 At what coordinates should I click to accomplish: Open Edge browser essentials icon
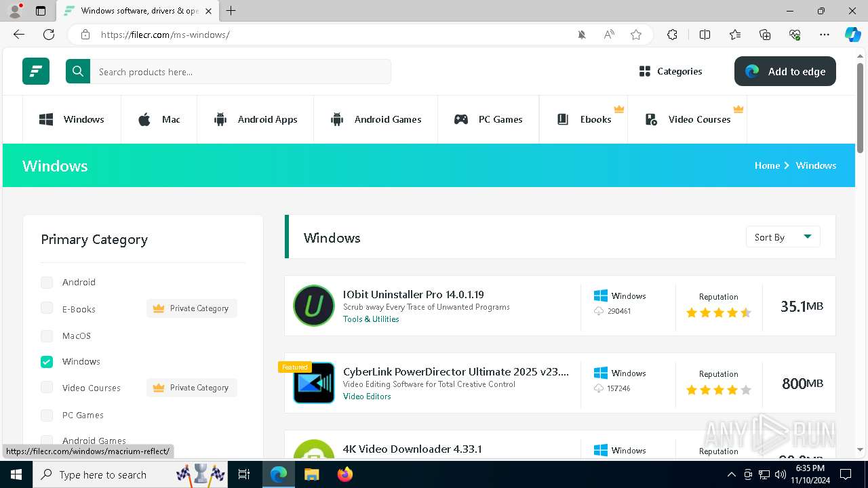tap(795, 35)
